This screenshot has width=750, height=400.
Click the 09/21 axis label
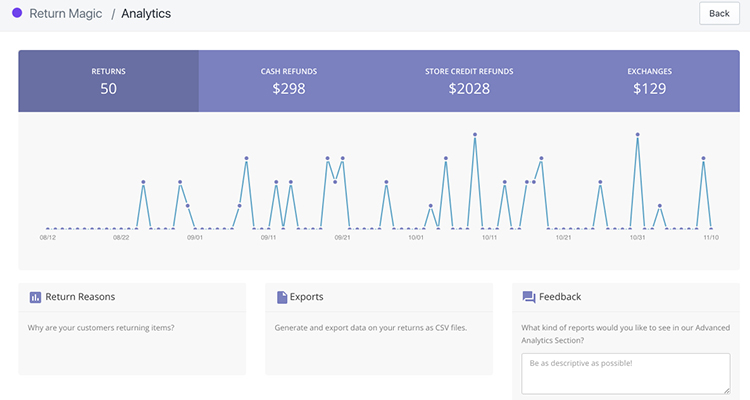click(342, 237)
